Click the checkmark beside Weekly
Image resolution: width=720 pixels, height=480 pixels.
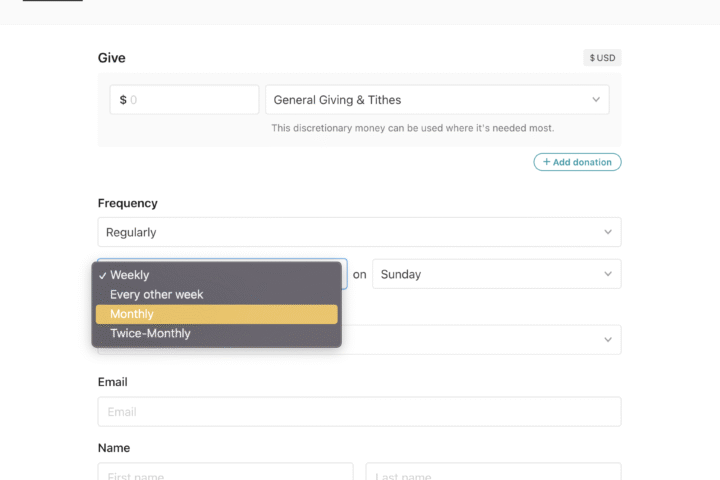pyautogui.click(x=102, y=275)
